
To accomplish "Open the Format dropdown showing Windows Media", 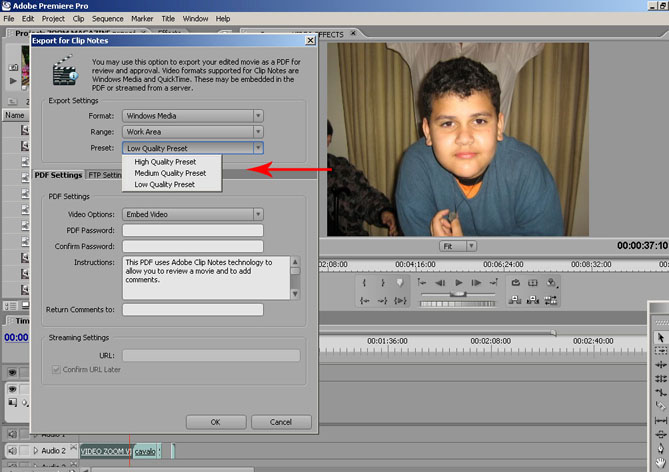I will (x=193, y=116).
